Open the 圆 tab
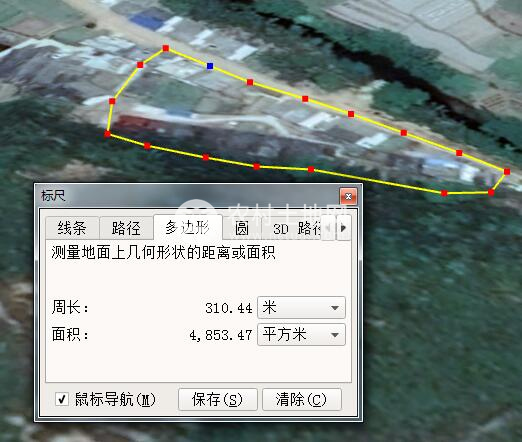 [242, 228]
